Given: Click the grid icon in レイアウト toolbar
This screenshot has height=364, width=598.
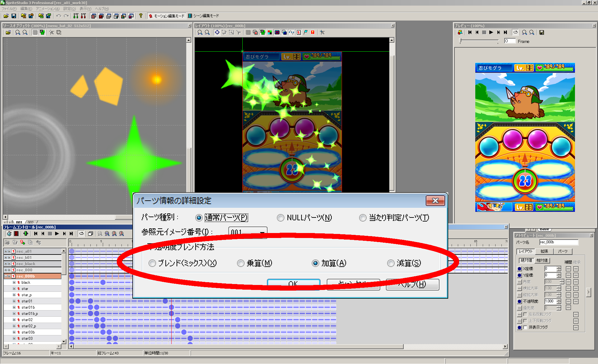Looking at the screenshot, I should click(x=248, y=32).
